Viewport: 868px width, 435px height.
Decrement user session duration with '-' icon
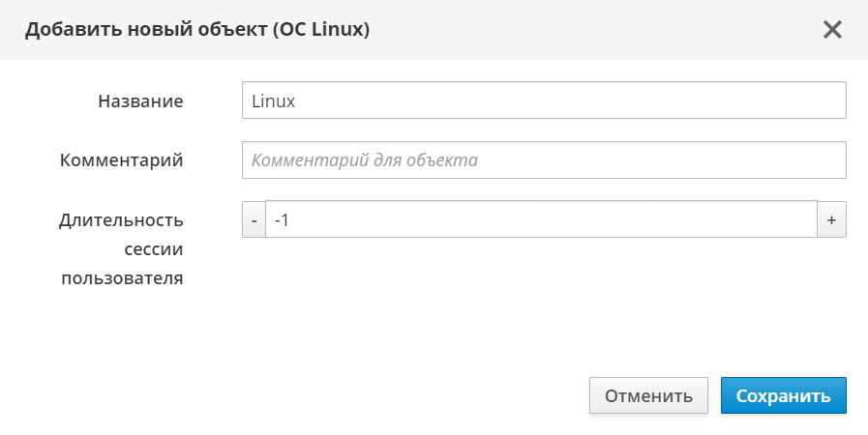254,219
